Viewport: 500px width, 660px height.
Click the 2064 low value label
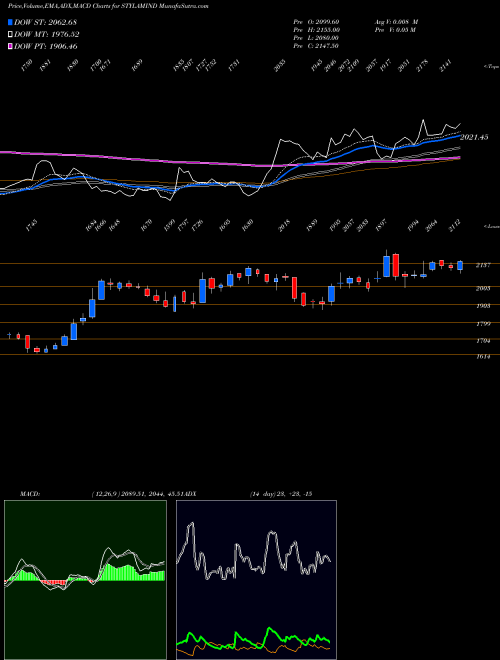431,226
